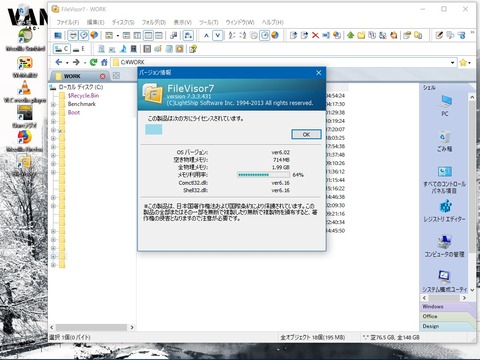Open the forward history dropdown arrow
Image resolution: width=480 pixels, height=360 pixels.
[x=85, y=63]
